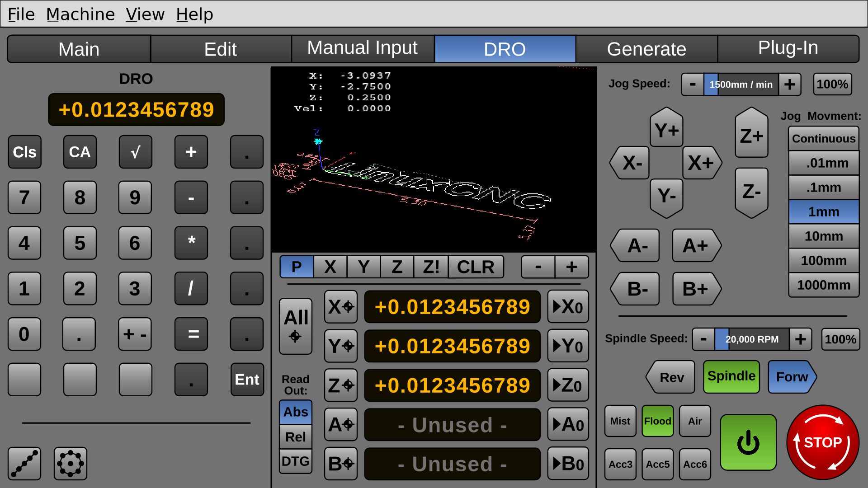Zero the A axis with A0 button
Image resolution: width=868 pixels, height=488 pixels.
(568, 425)
